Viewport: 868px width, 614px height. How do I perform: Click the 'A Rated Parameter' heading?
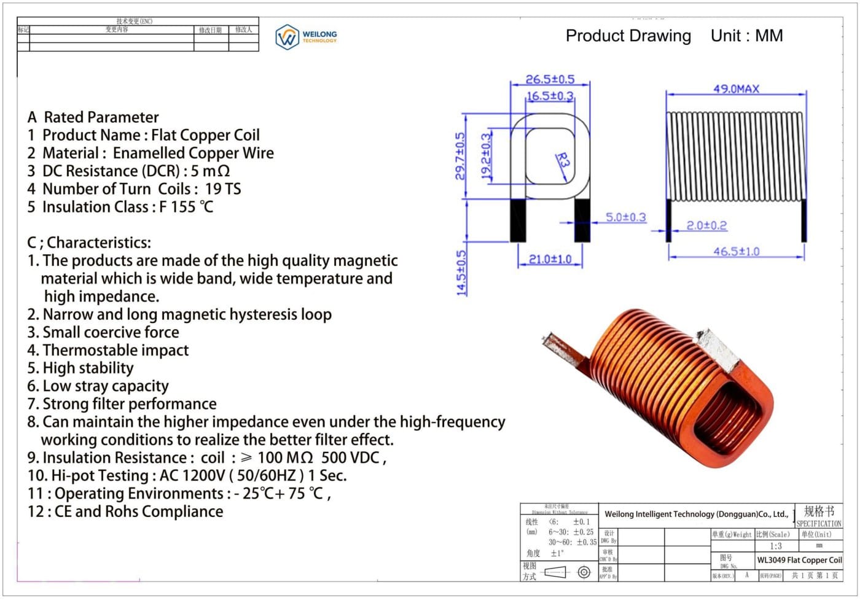point(93,117)
